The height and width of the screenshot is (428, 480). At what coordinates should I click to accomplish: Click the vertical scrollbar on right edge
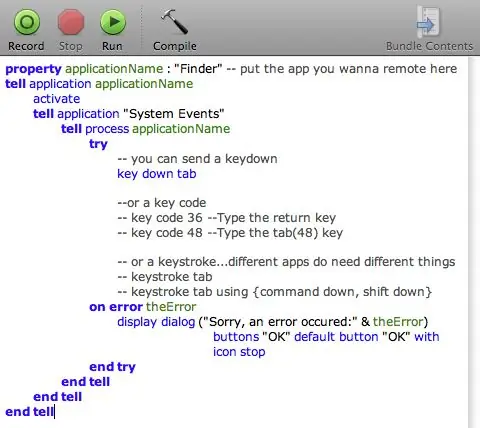click(x=474, y=242)
